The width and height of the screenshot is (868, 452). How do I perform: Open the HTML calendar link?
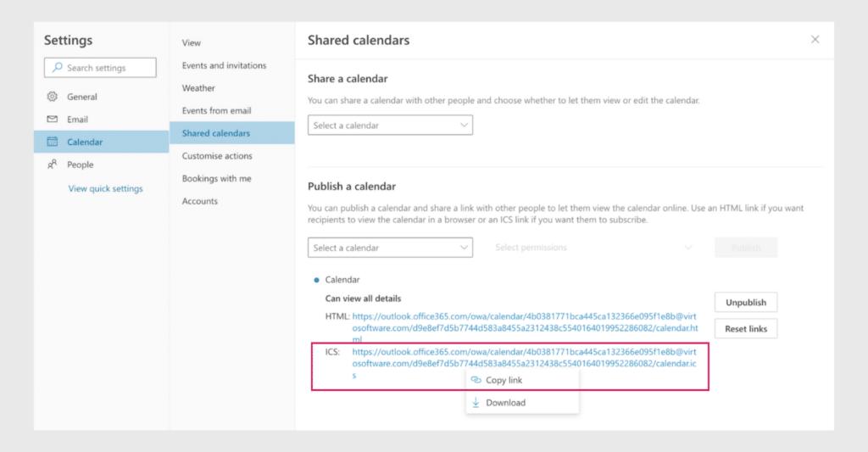click(525, 328)
